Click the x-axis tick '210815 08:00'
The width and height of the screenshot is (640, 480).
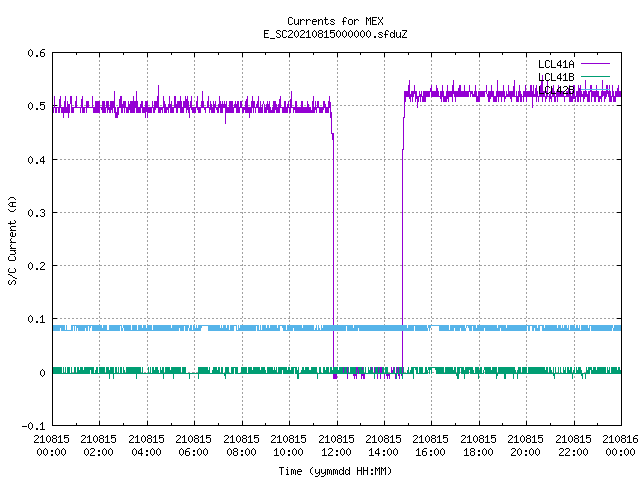pyautogui.click(x=241, y=446)
